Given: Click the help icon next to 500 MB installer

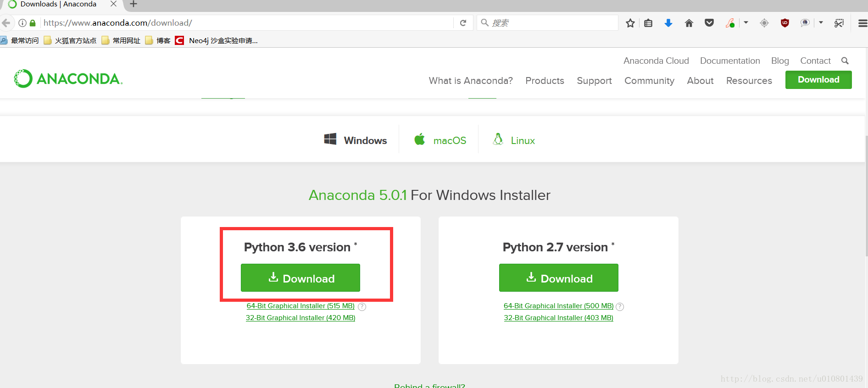Looking at the screenshot, I should coord(620,307).
